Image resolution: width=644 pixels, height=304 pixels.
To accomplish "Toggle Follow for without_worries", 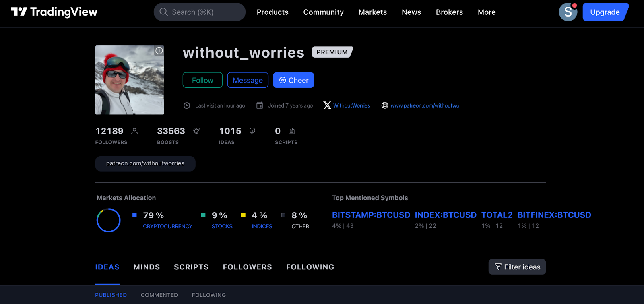I will [202, 80].
